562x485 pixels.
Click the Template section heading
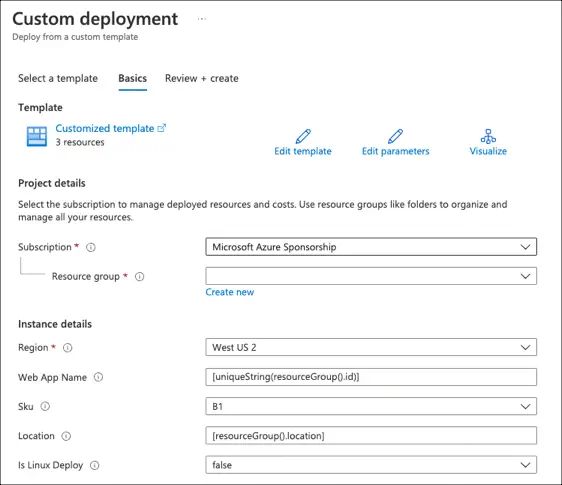[40, 108]
